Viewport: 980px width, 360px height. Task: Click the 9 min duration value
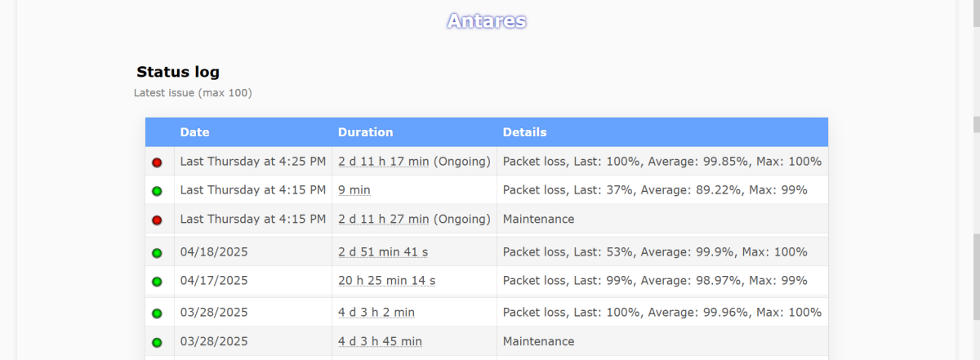(x=354, y=190)
